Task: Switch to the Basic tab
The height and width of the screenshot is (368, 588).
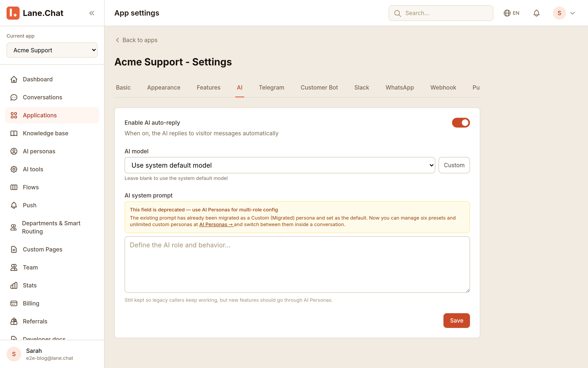Action: click(x=123, y=88)
